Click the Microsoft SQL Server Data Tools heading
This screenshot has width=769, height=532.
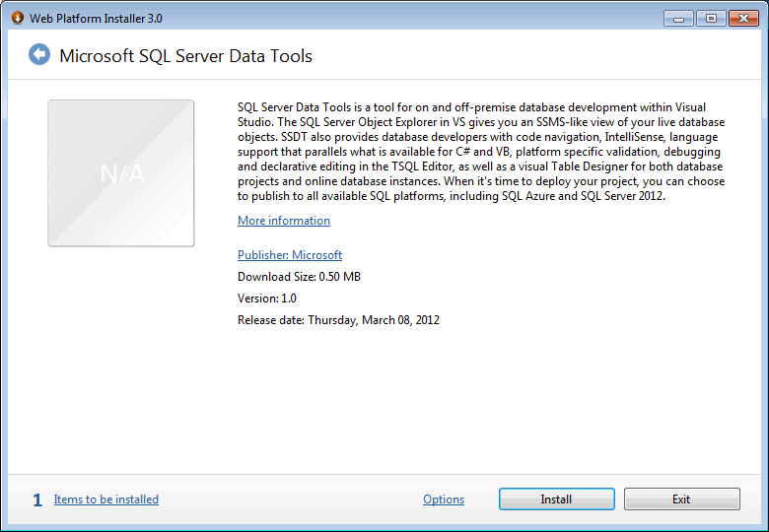[185, 56]
